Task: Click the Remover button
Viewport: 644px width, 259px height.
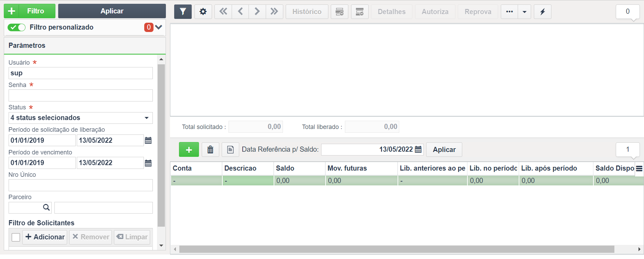Action: point(91,237)
